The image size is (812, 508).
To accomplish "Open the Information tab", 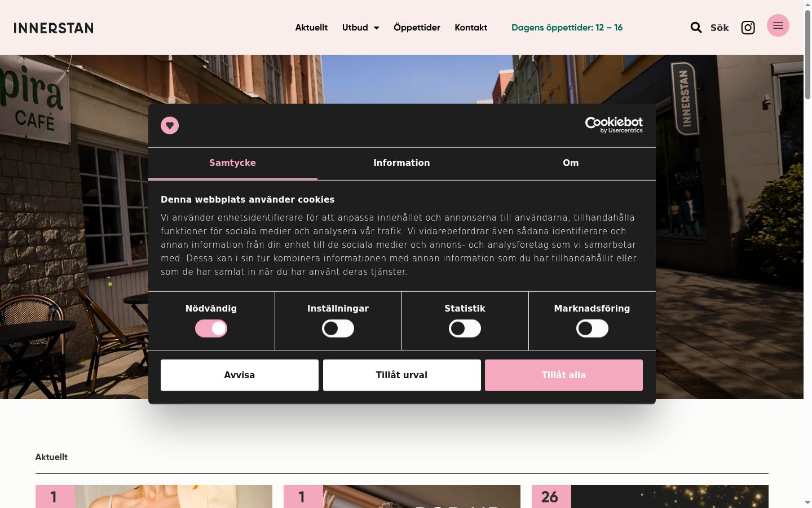I will 401,163.
